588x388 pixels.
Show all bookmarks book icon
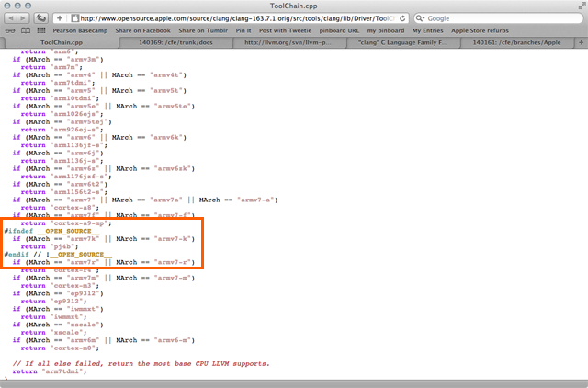24,30
